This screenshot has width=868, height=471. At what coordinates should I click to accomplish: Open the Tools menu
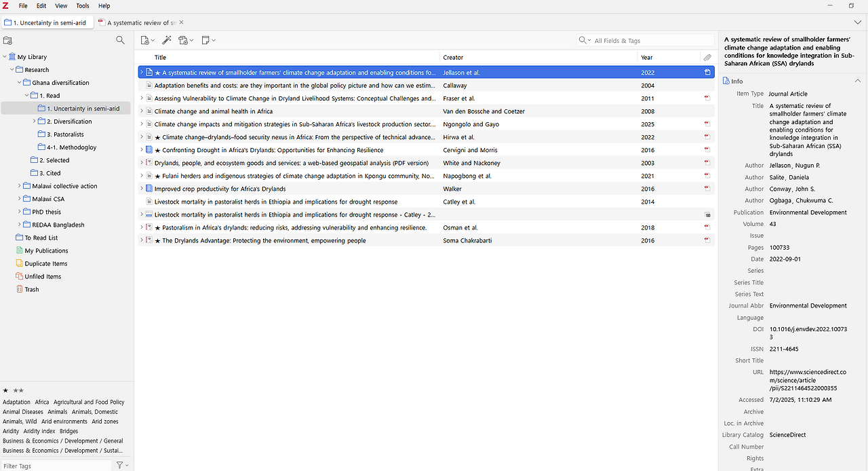pyautogui.click(x=83, y=5)
